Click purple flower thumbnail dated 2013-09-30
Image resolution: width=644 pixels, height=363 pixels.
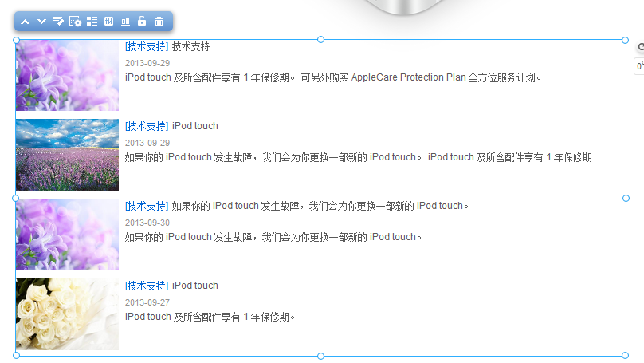pyautogui.click(x=68, y=235)
